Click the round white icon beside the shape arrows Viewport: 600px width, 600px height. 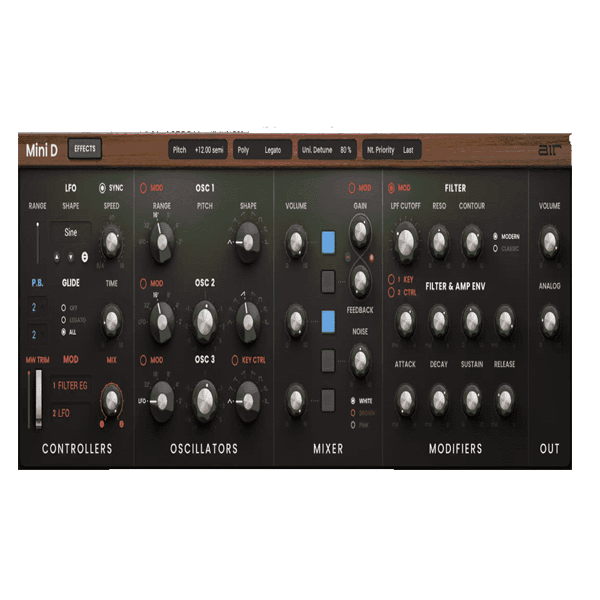pos(85,257)
